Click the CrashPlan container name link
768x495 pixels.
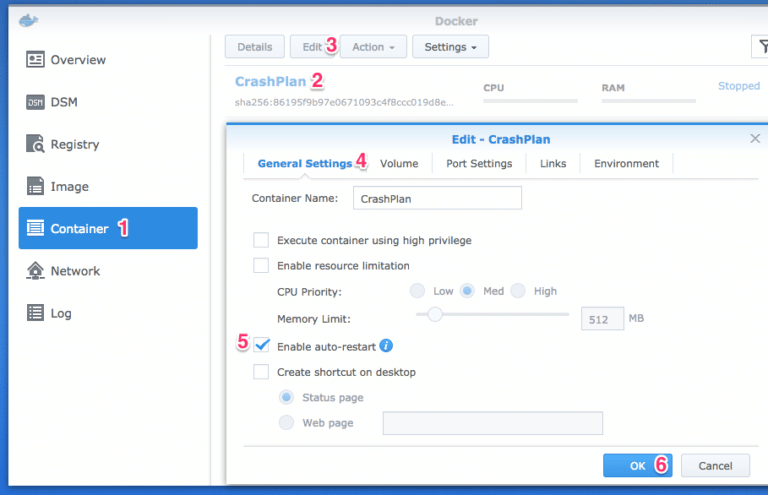pyautogui.click(x=270, y=81)
